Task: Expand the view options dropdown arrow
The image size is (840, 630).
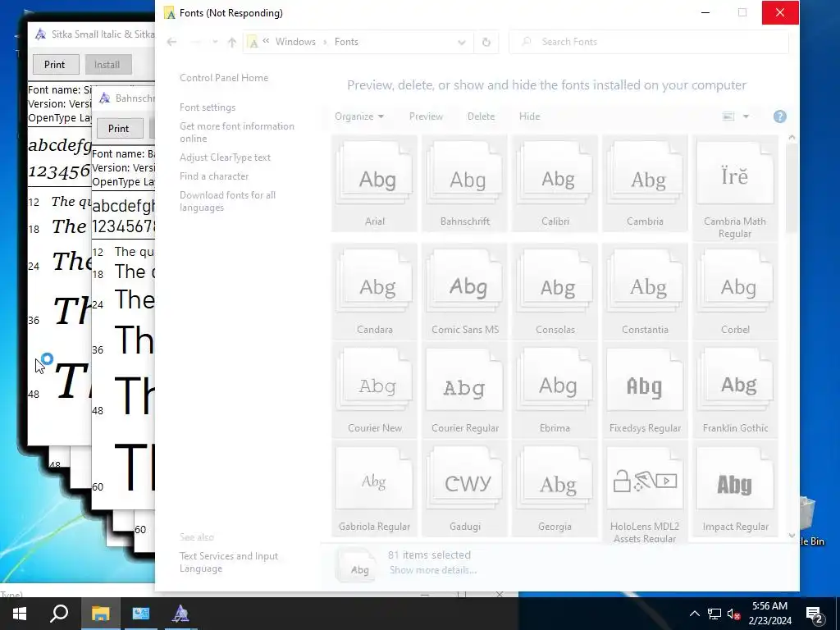Action: point(746,116)
